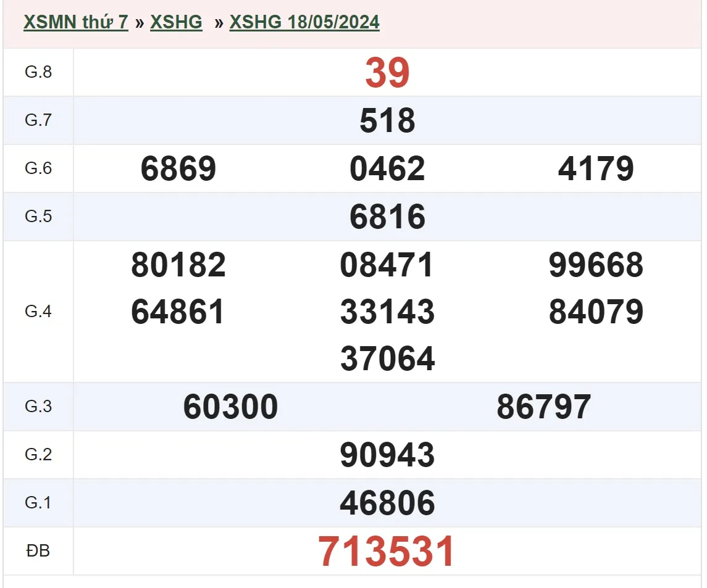Viewport: 707px width, 588px height.
Task: Open the XSMN thứ 7 breadcrumb link
Action: tap(75, 22)
